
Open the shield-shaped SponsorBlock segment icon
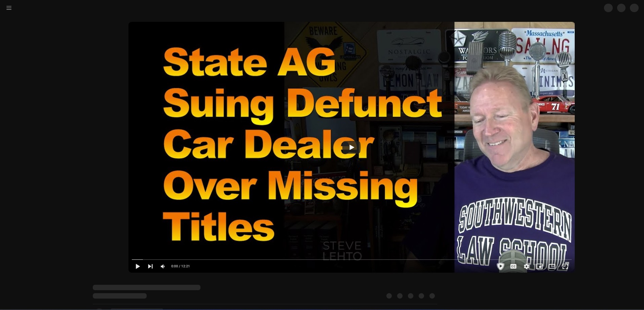click(500, 266)
